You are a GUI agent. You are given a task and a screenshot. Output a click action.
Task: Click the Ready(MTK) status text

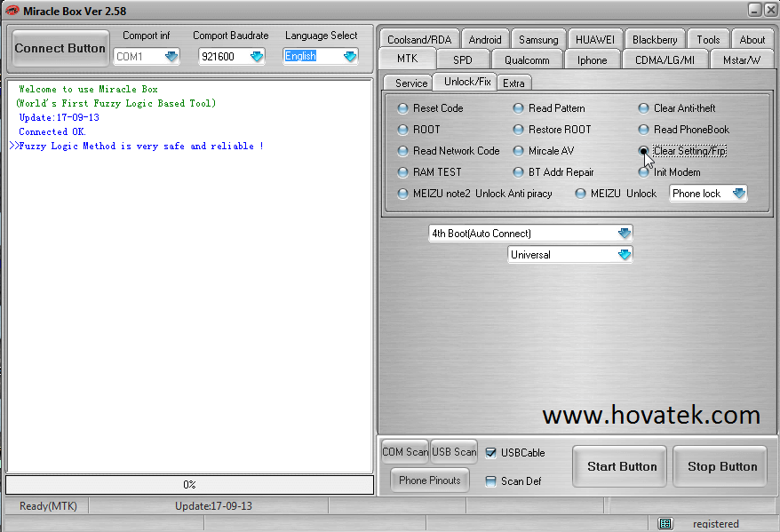pyautogui.click(x=48, y=506)
